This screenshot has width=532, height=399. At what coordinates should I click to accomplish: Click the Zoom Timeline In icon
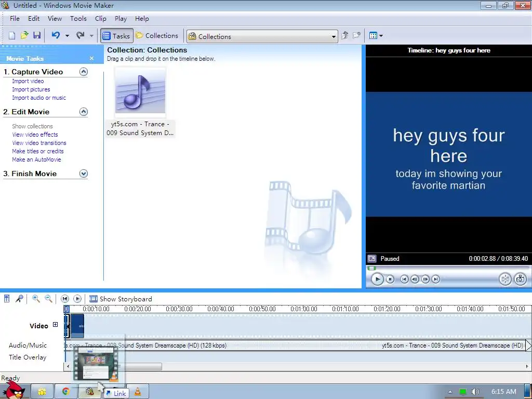click(x=36, y=299)
